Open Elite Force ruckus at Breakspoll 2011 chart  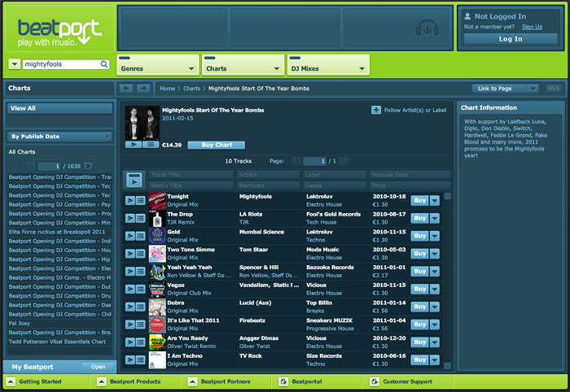point(57,232)
